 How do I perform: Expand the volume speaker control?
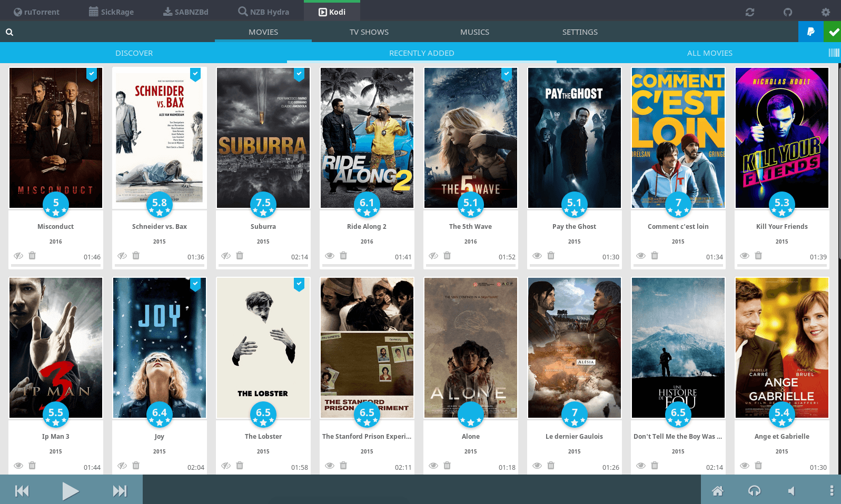(x=791, y=491)
